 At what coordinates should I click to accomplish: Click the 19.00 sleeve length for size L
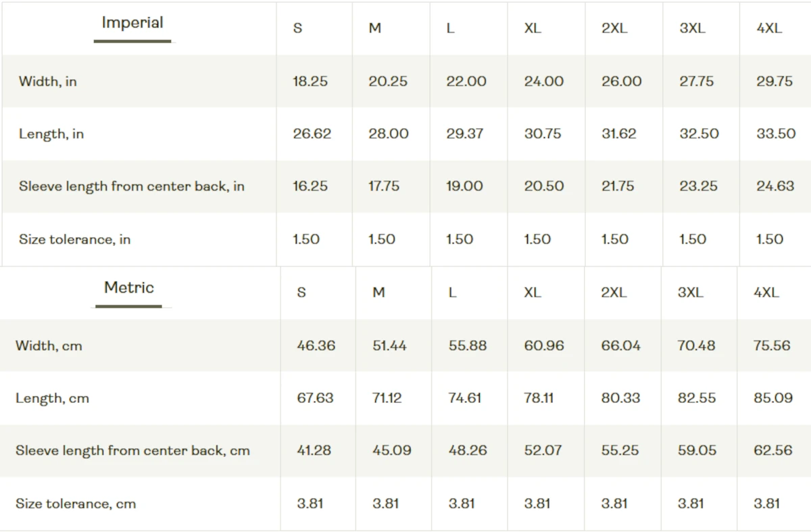[x=464, y=187]
